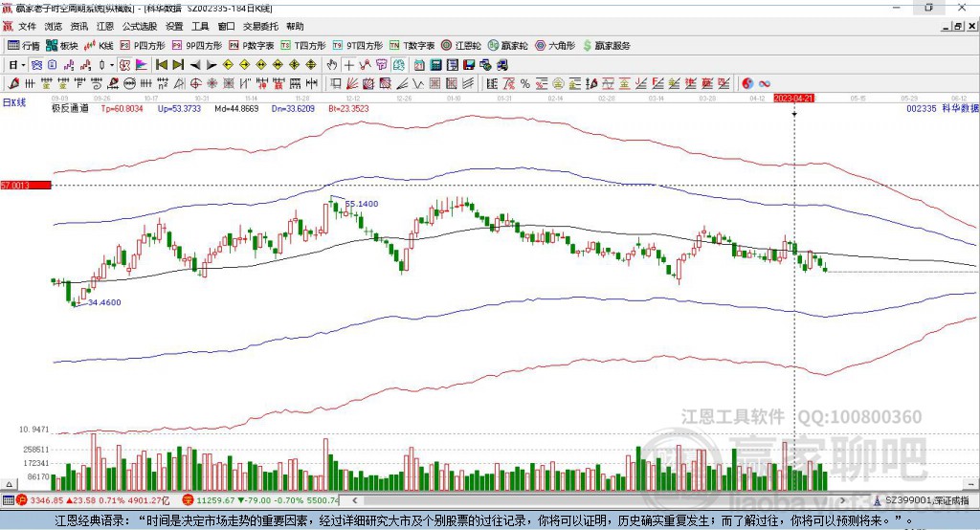Toggle the blue knot icon beside the period selector

[36, 65]
